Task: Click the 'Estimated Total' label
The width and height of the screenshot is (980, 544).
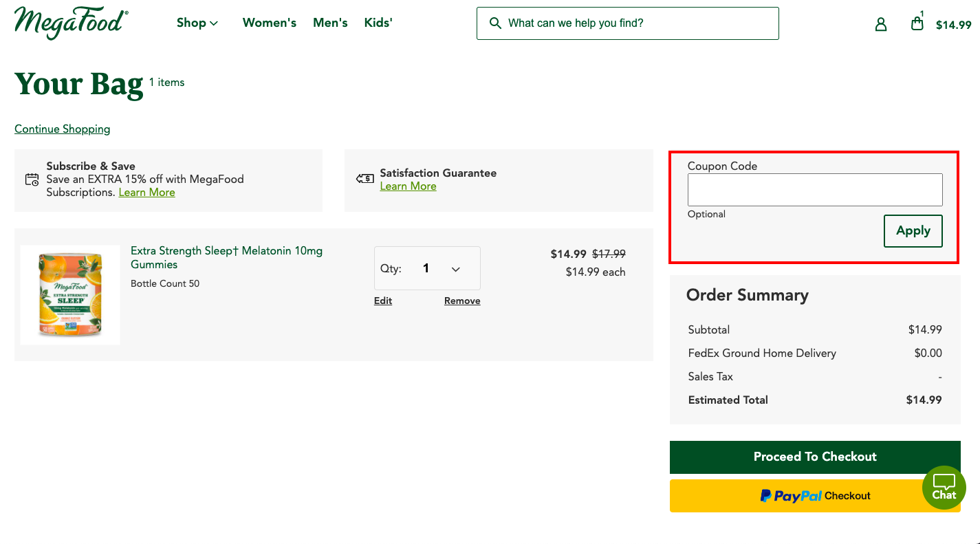Action: click(728, 400)
